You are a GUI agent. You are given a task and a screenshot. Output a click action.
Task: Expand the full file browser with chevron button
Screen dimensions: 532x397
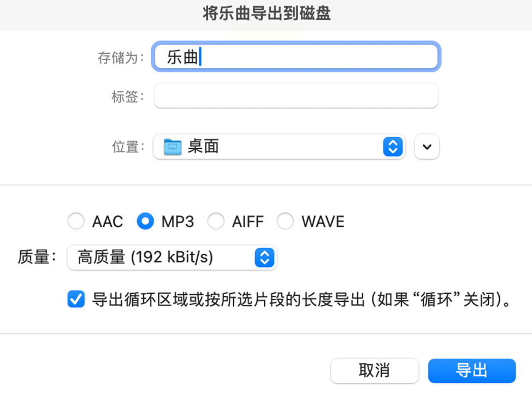pyautogui.click(x=427, y=147)
